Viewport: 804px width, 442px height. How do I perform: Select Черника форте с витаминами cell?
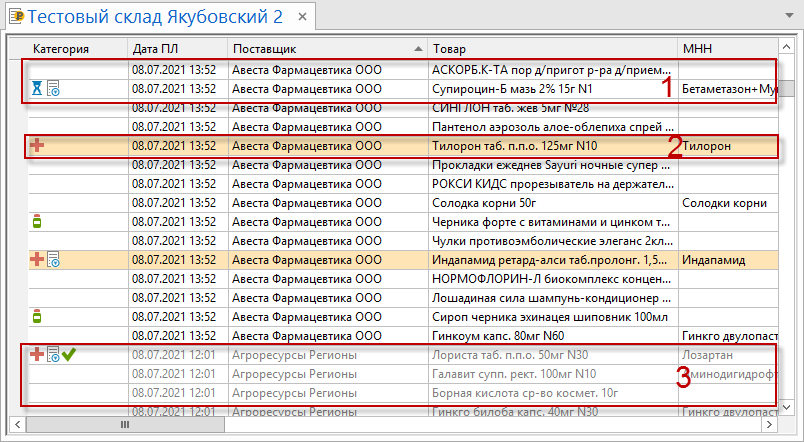click(x=553, y=222)
